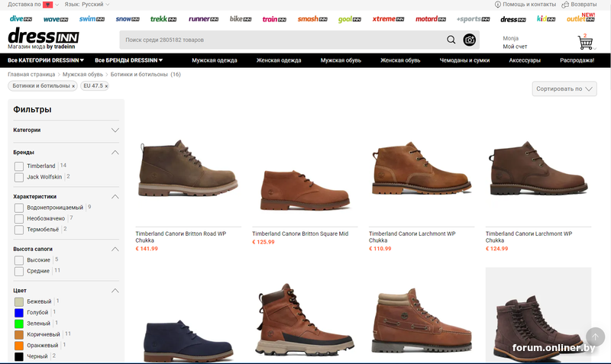Screen dimensions: 611x364
Task: Open the goalinn store logo
Action: click(350, 19)
